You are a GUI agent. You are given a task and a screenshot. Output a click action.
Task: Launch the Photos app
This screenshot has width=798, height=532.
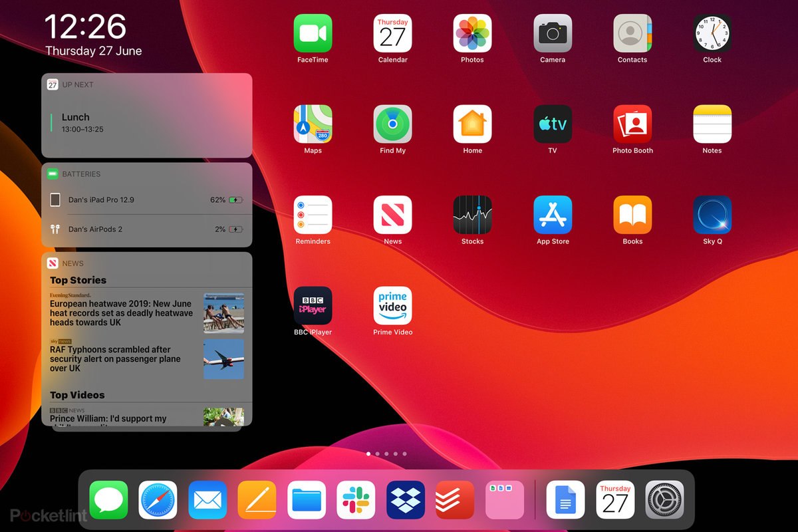click(x=472, y=33)
